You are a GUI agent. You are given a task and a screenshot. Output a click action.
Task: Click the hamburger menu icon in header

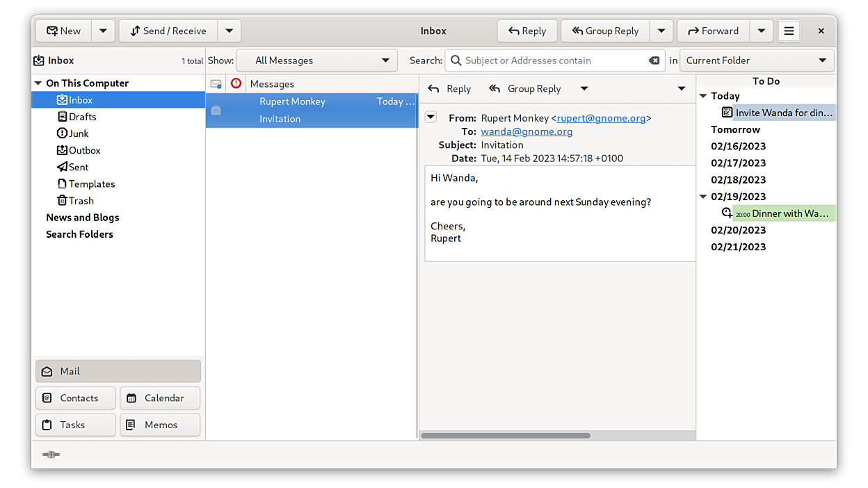click(788, 31)
